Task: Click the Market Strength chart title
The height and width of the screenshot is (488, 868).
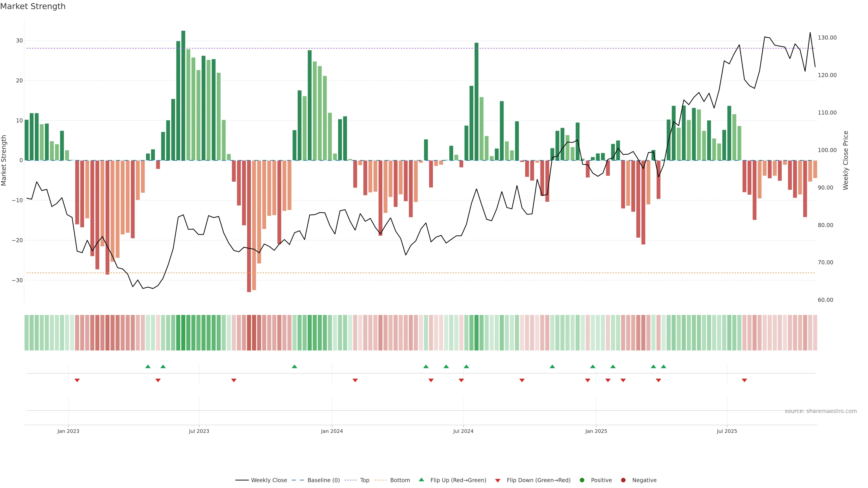Action: pos(33,6)
